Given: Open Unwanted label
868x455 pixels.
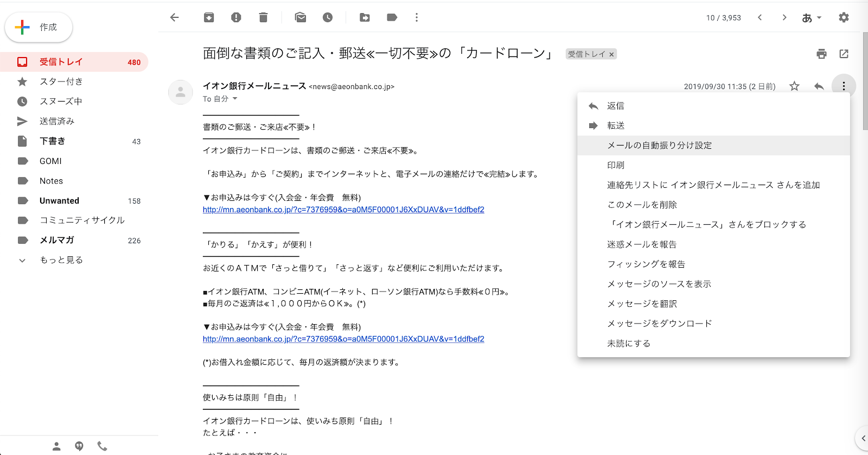Looking at the screenshot, I should (x=74, y=201).
